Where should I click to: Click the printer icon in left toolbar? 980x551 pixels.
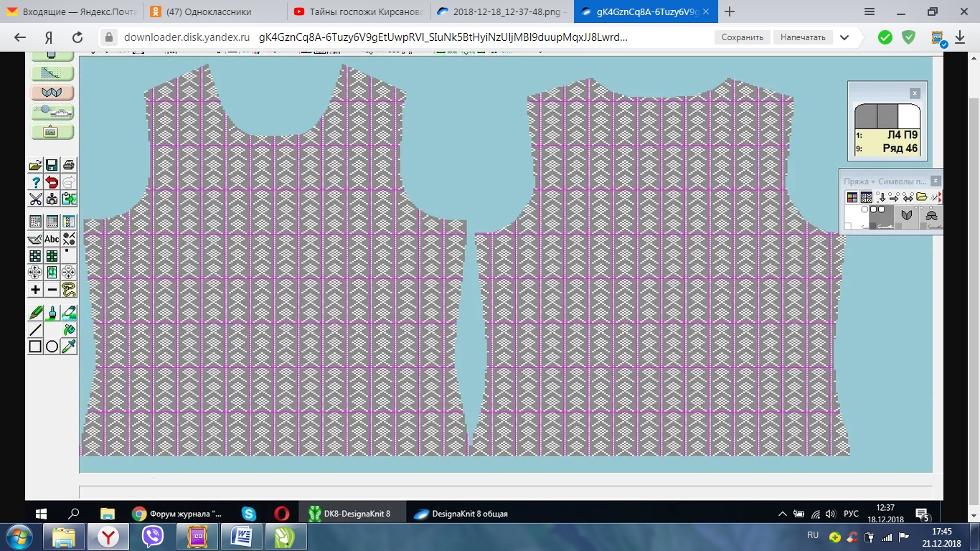tap(69, 166)
